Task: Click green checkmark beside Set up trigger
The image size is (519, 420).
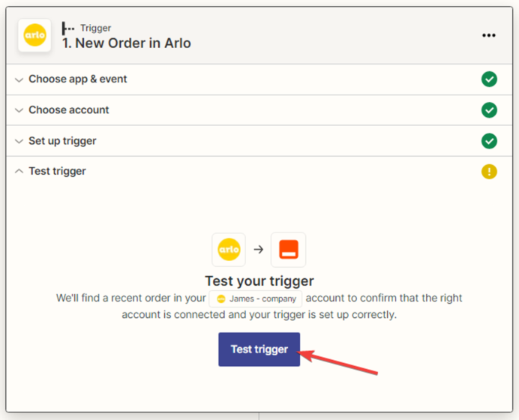Action: tap(489, 141)
